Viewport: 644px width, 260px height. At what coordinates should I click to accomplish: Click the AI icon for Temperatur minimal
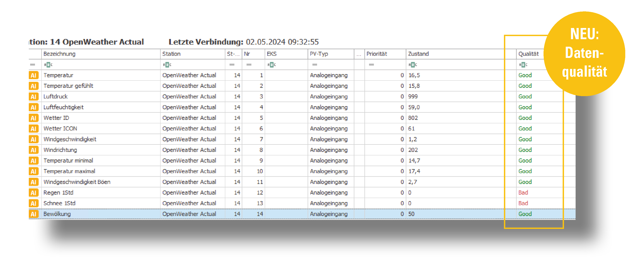pos(33,161)
